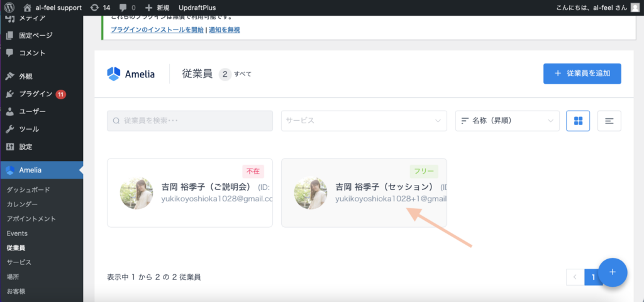Click the WordPress logo icon
The image size is (644, 302).
pyautogui.click(x=9, y=8)
